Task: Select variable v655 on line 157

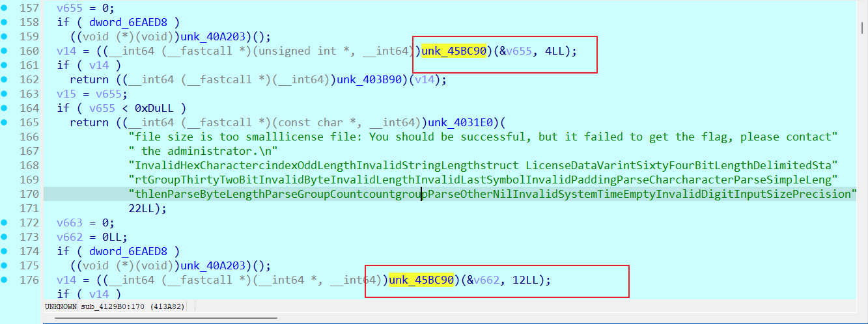Action: click(x=70, y=8)
